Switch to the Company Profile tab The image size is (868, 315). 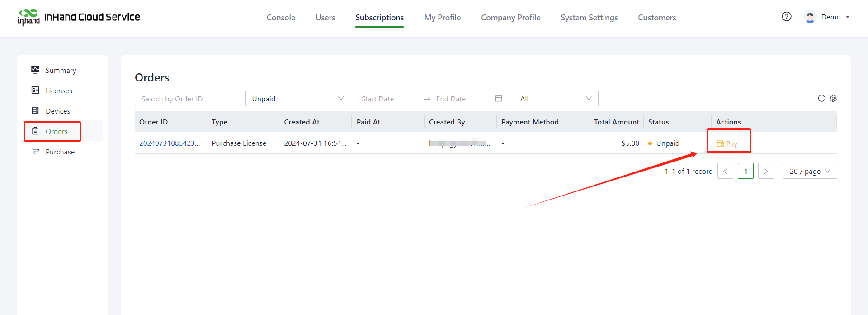point(510,18)
